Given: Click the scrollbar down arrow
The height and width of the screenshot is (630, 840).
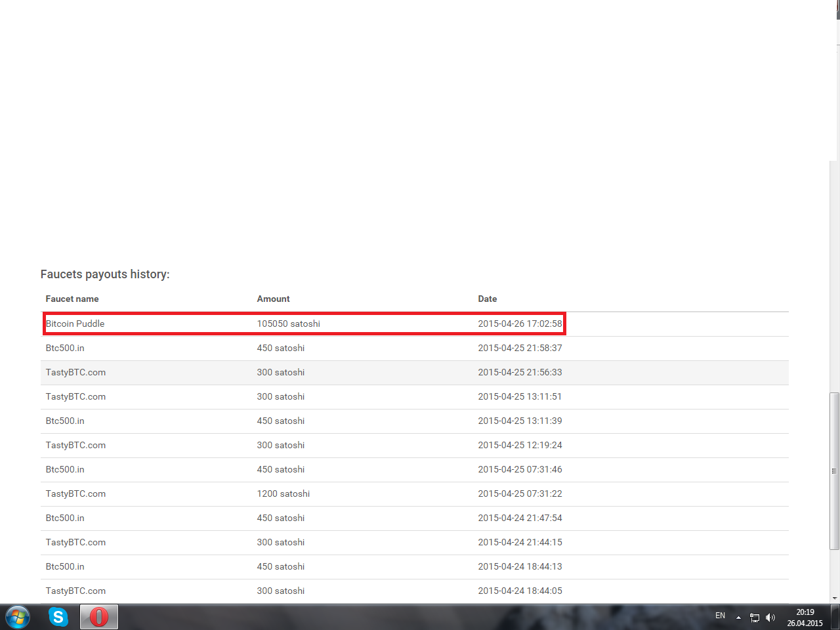Looking at the screenshot, I should 834,598.
